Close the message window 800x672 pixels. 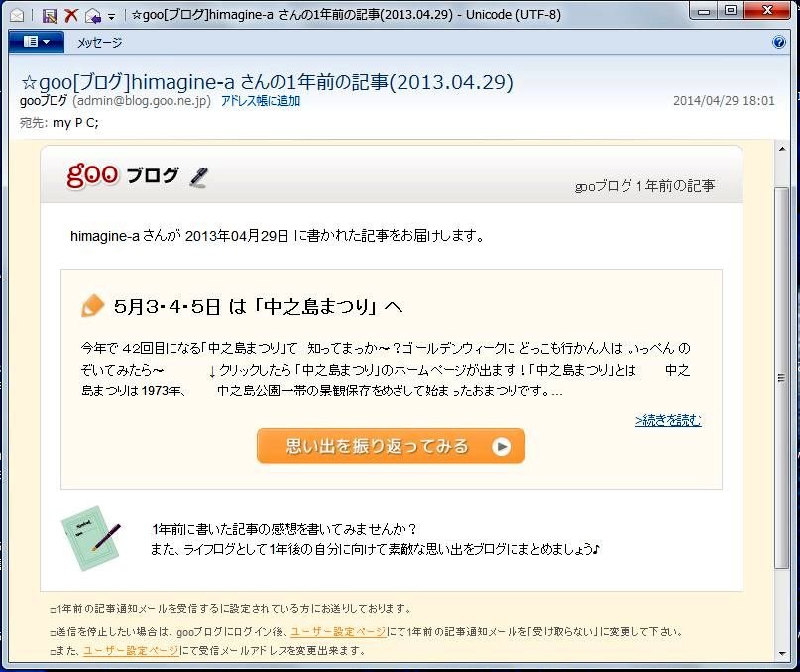coord(768,10)
